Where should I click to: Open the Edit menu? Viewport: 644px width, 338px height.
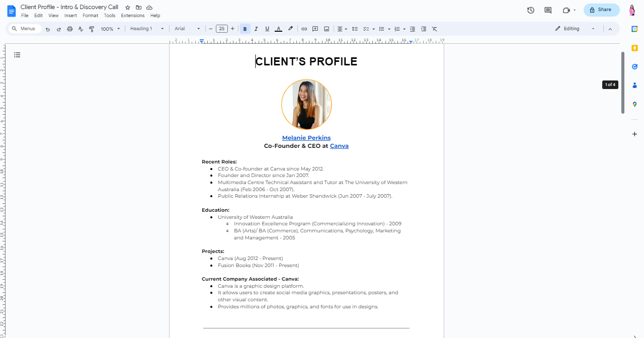point(38,16)
